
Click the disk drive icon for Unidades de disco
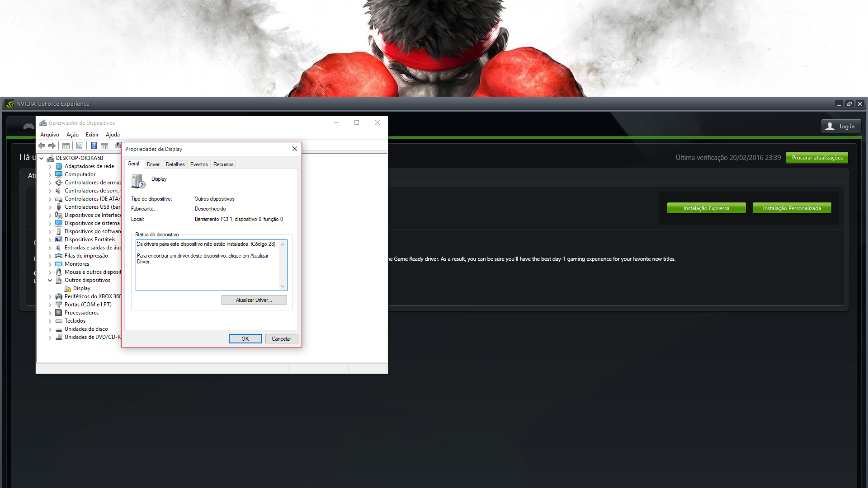point(59,329)
